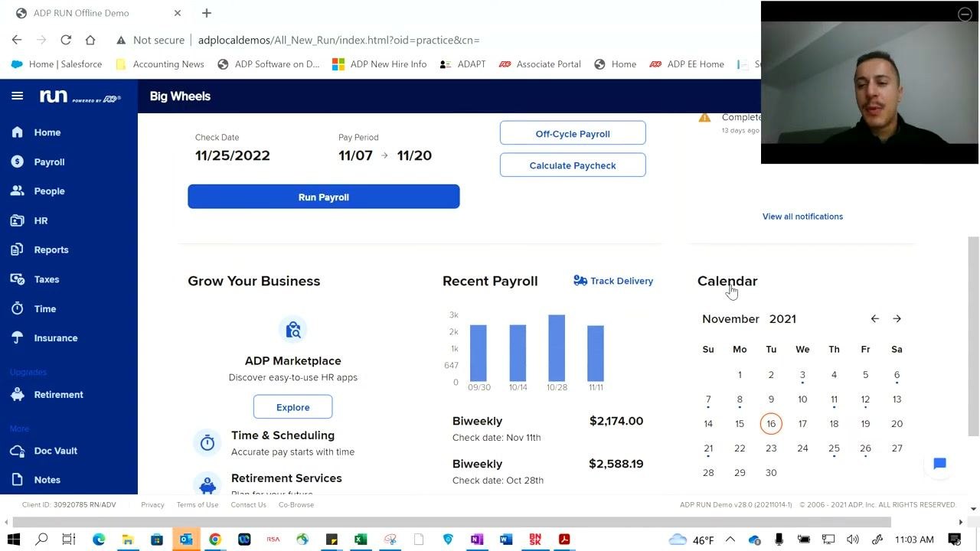The image size is (980, 551).
Task: Click the Insurance umbrella icon
Action: [x=17, y=337]
